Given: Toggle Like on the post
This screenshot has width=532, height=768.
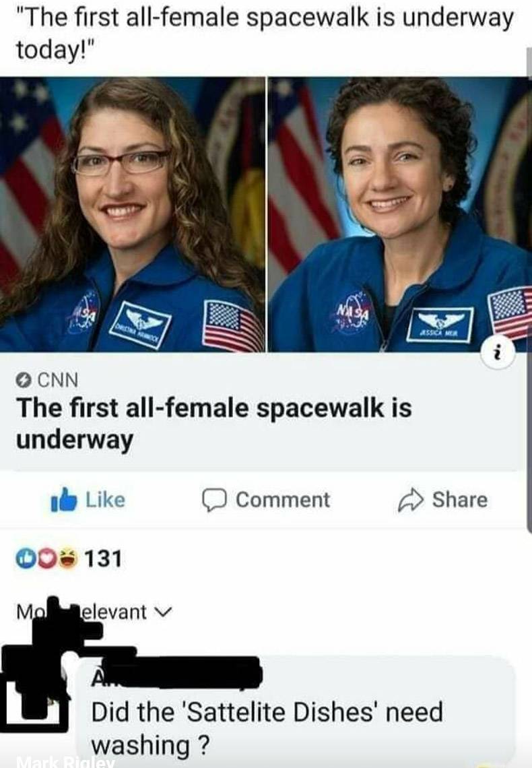Looking at the screenshot, I should tap(88, 500).
